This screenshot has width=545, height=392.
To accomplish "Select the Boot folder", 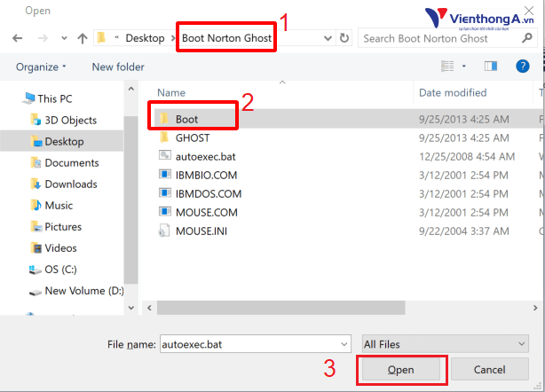I will pos(186,119).
